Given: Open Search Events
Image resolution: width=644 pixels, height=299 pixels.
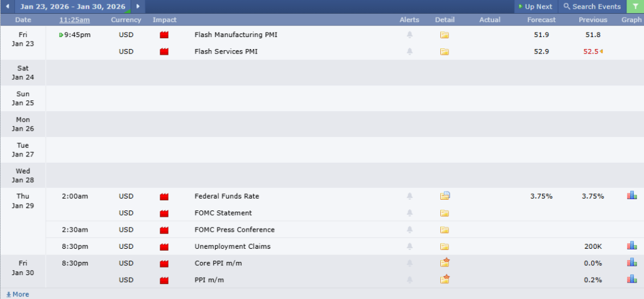Looking at the screenshot, I should point(591,6).
